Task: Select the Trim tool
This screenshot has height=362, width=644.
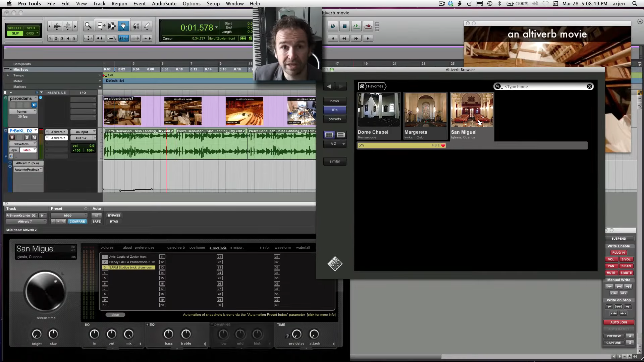Action: click(x=101, y=26)
